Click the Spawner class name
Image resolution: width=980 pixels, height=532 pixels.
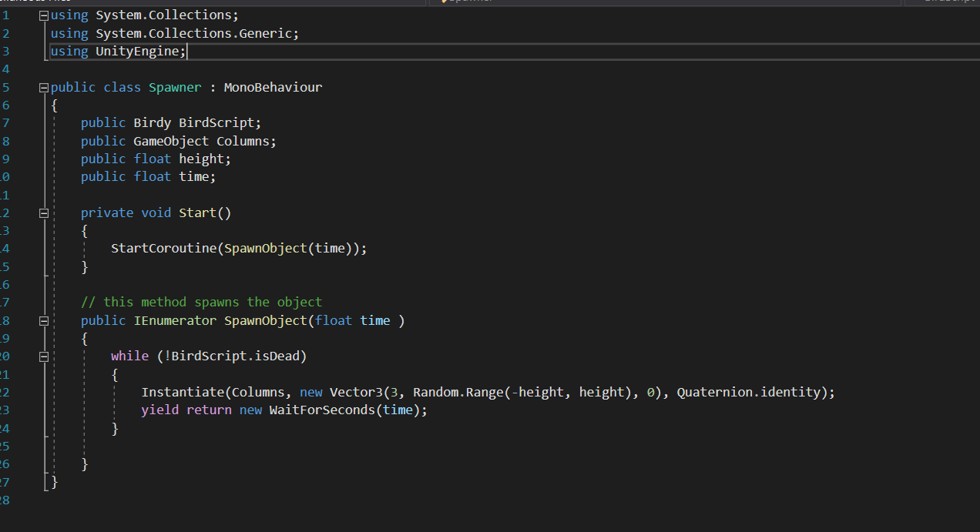[x=175, y=87]
